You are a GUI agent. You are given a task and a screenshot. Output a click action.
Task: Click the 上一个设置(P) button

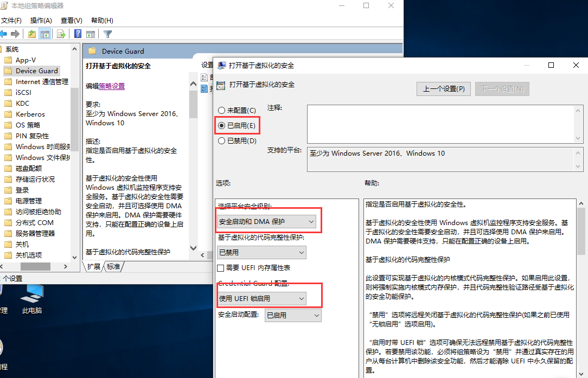[x=444, y=89]
